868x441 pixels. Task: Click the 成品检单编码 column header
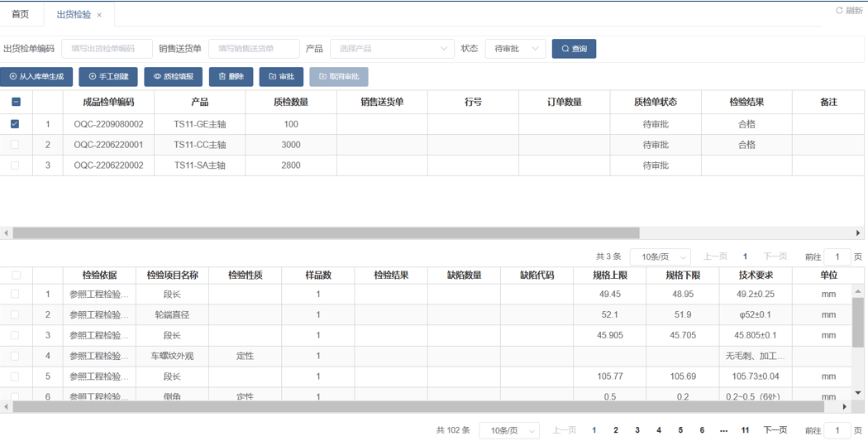(108, 102)
